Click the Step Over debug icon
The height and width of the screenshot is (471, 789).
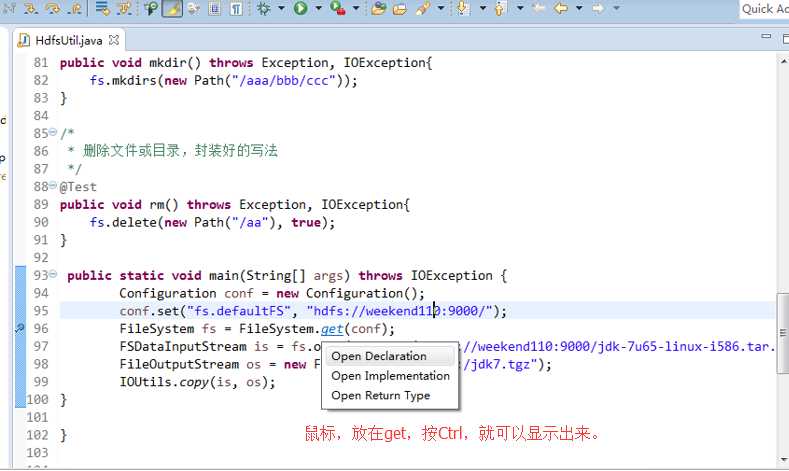(52, 8)
